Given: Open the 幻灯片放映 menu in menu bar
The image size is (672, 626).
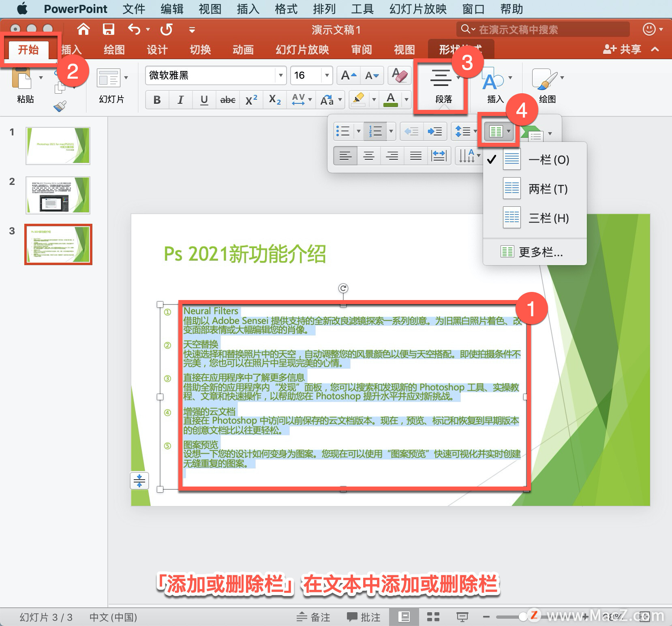Looking at the screenshot, I should click(418, 9).
